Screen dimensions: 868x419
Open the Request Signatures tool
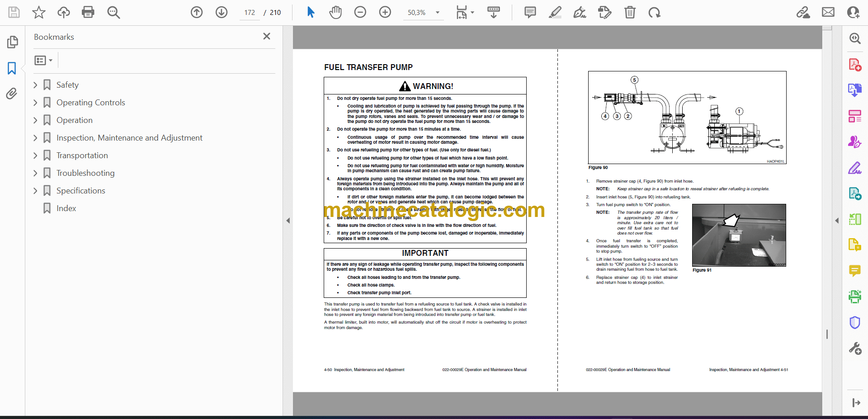[855, 142]
